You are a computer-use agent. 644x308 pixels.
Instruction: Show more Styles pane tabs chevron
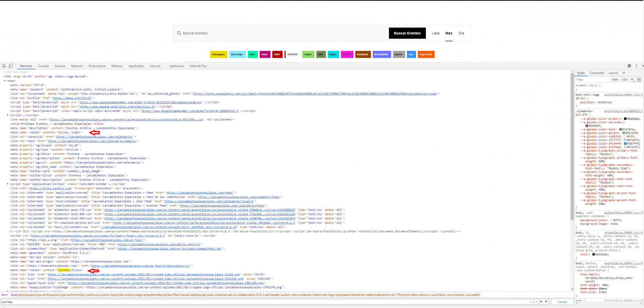pos(624,73)
